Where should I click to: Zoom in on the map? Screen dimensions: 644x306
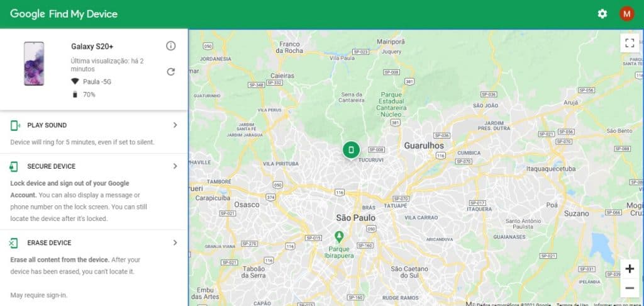630,269
